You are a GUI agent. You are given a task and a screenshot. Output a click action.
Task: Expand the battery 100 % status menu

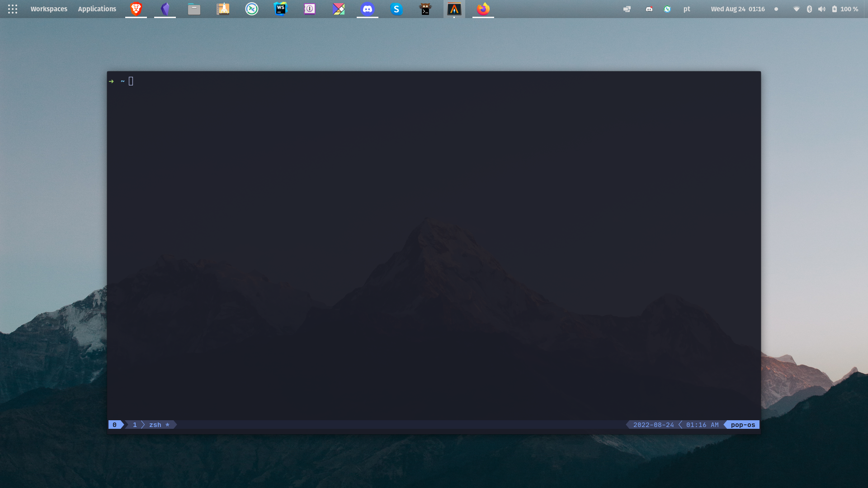(x=845, y=9)
